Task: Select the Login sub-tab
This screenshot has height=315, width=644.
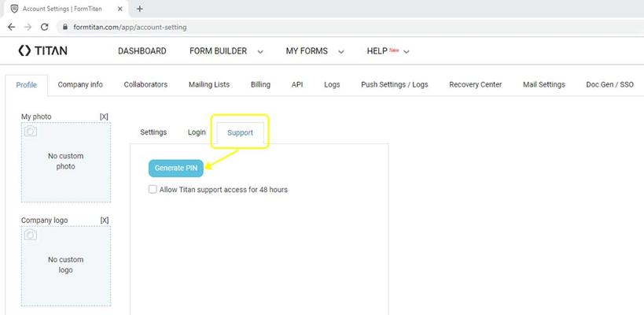Action: coord(197,132)
